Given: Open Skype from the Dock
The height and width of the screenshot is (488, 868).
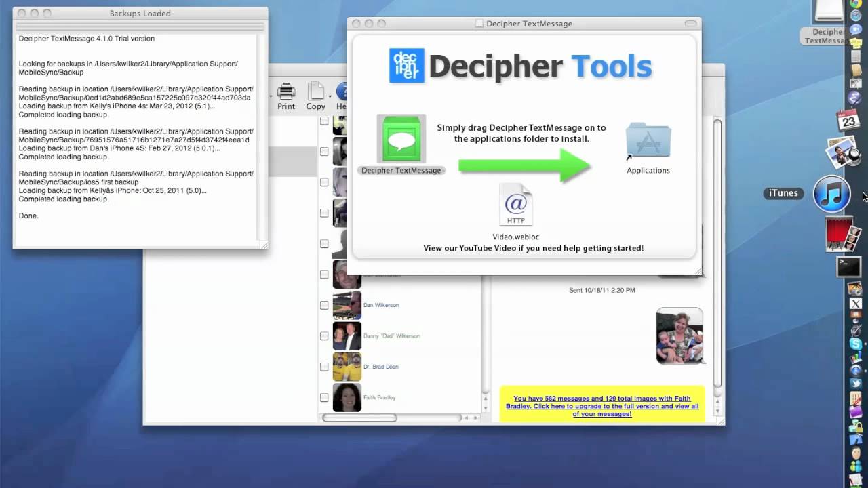Looking at the screenshot, I should click(855, 344).
